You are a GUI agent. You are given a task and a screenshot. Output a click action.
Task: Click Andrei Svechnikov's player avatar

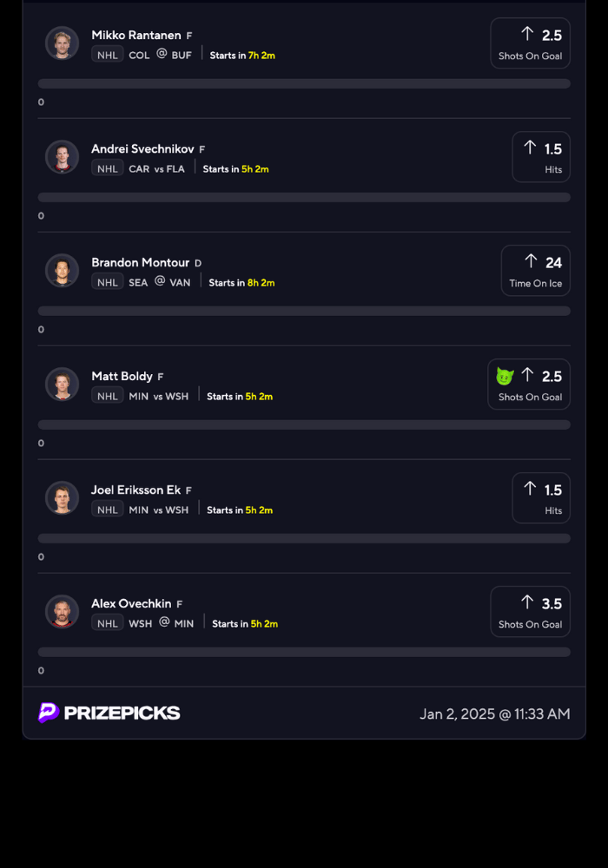click(62, 157)
